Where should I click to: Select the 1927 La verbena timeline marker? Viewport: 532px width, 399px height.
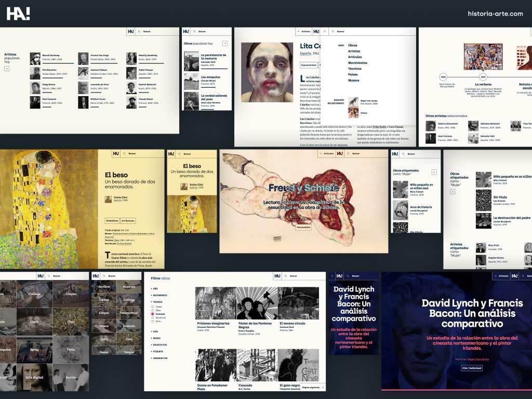(483, 77)
